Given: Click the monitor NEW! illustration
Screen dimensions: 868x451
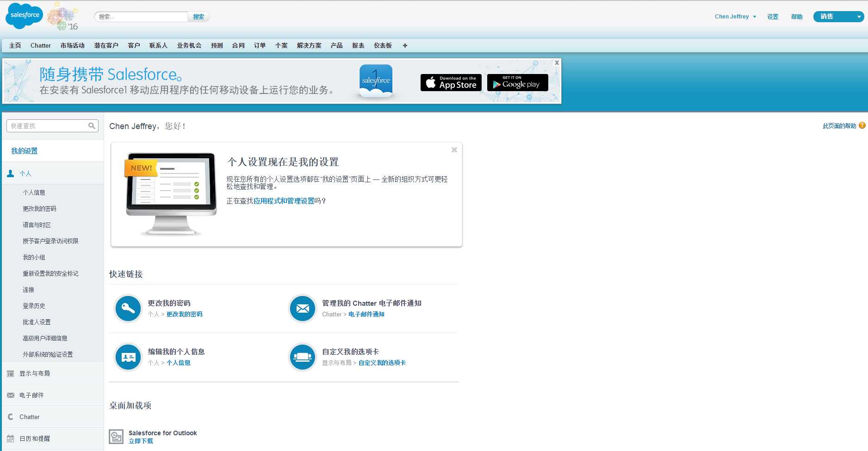Looking at the screenshot, I should click(x=170, y=194).
